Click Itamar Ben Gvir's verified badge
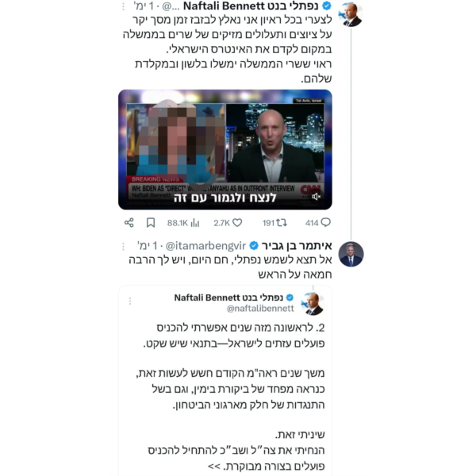The width and height of the screenshot is (476, 476). 254,245
